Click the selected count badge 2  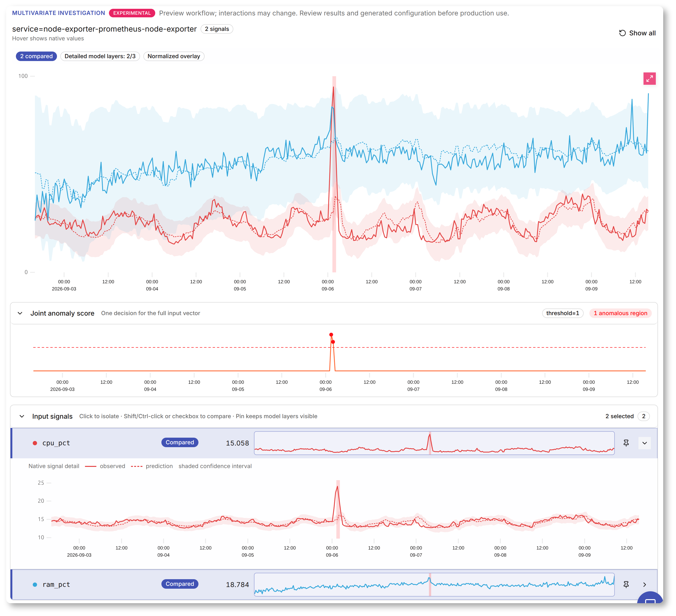click(643, 416)
